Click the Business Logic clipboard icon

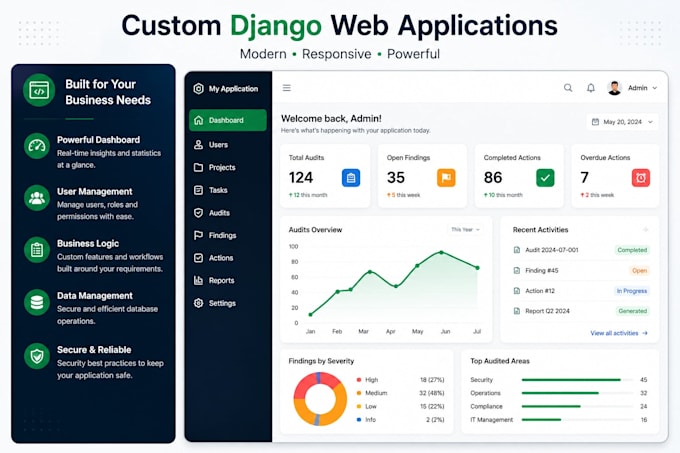click(x=37, y=250)
